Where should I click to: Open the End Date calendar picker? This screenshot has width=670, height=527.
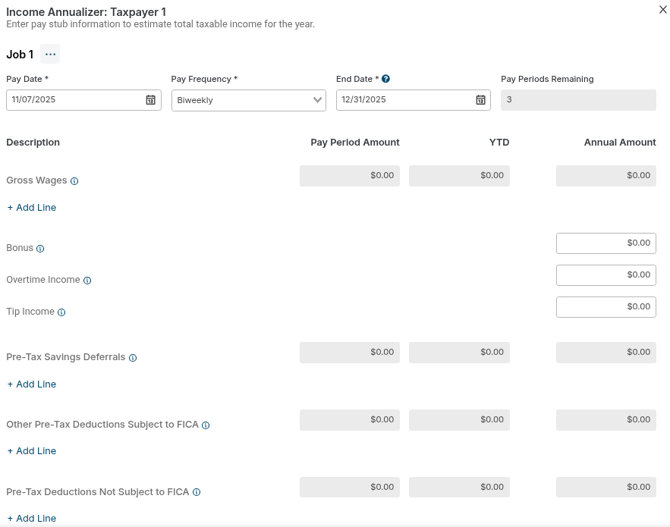pos(480,100)
